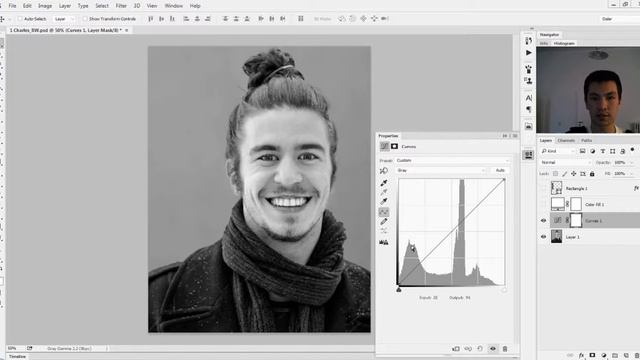Click the histogram clipping warning icon in Curves
This screenshot has width=640, height=360.
[x=384, y=242]
